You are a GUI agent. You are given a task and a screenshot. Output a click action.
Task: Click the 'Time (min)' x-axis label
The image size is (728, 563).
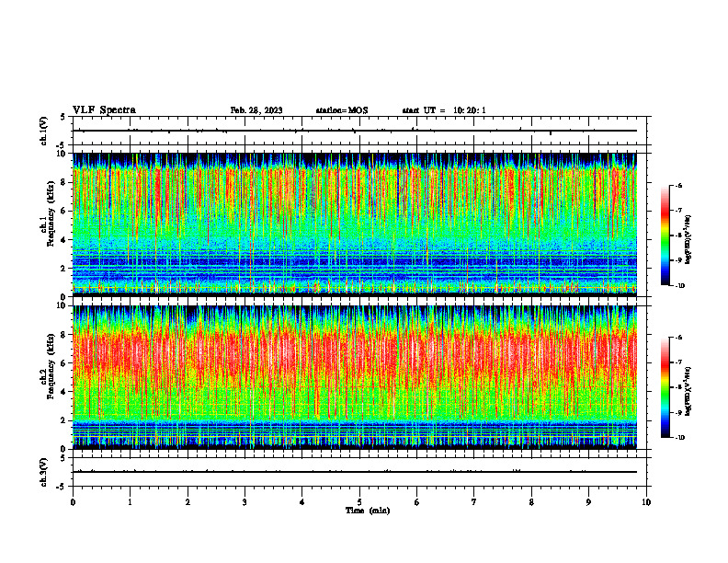[368, 511]
